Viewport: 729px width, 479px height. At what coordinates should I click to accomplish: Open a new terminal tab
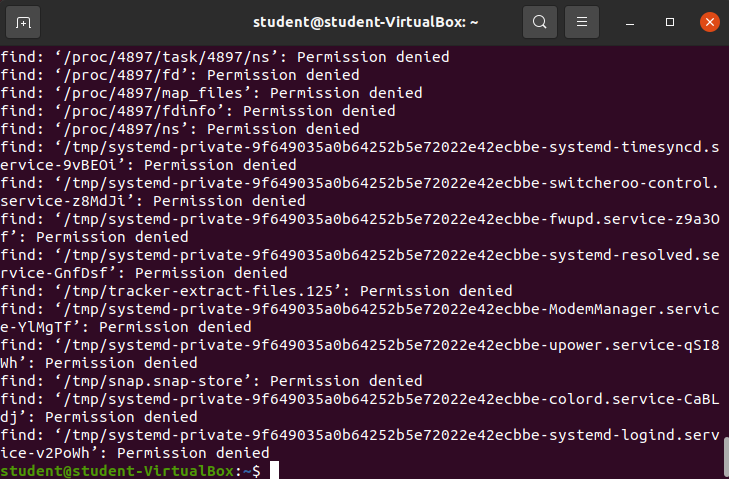tap(23, 21)
